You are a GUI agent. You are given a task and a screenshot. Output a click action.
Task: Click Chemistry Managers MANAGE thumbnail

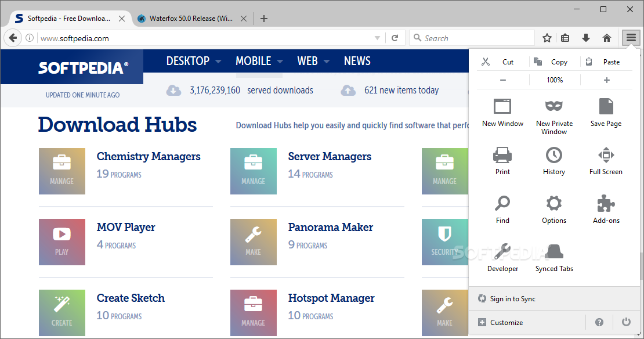62,171
